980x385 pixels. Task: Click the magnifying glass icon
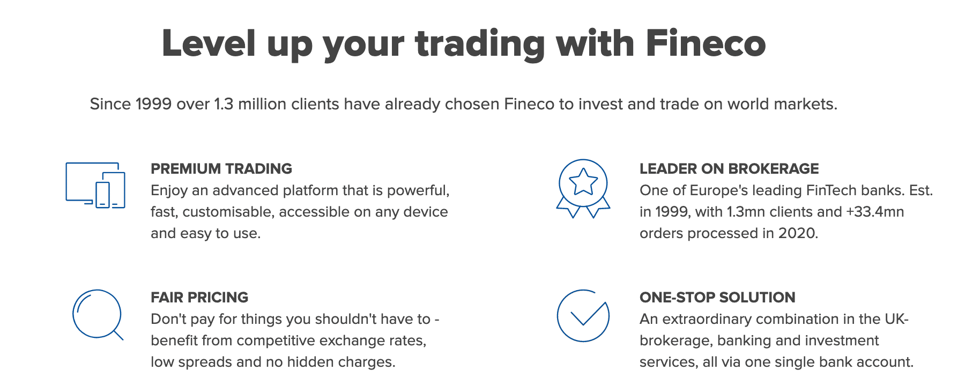coord(98,315)
